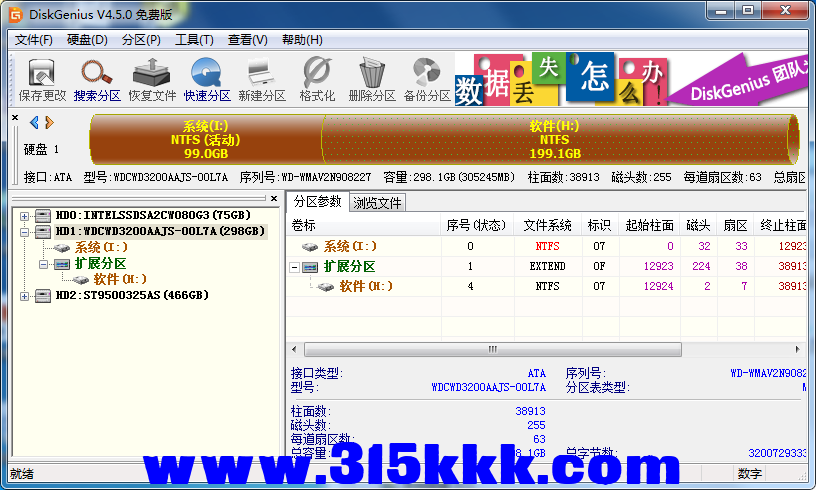Open the 硬盘(D) menu
816x490 pixels.
pos(87,40)
